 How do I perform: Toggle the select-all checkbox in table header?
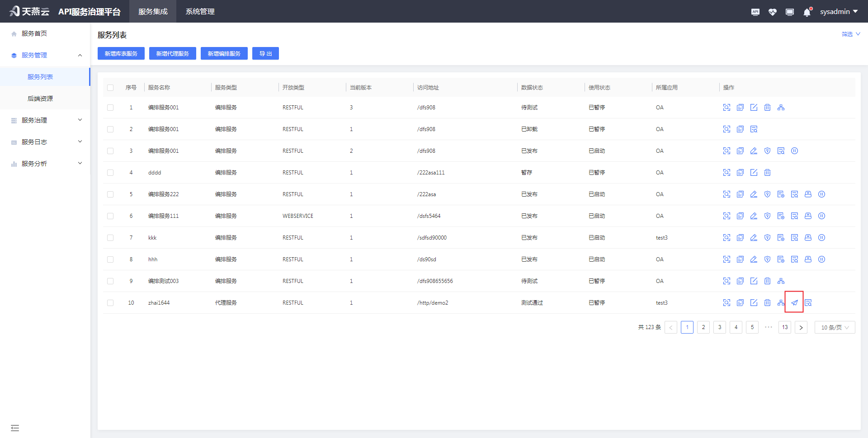click(110, 88)
